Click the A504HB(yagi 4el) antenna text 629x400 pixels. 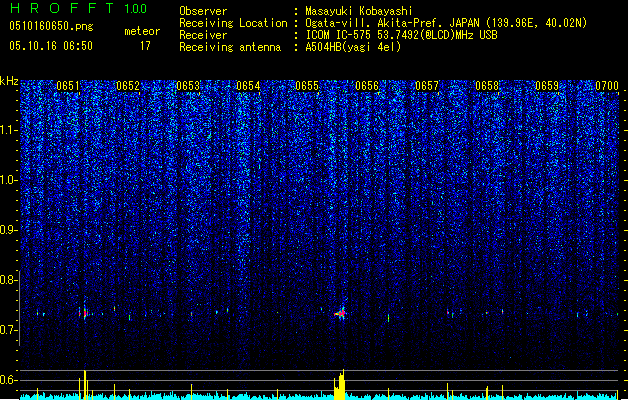click(353, 47)
